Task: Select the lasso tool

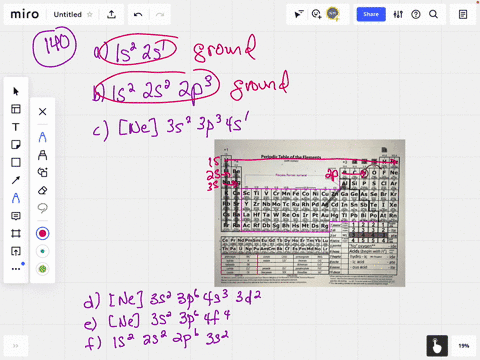Action: click(42, 208)
